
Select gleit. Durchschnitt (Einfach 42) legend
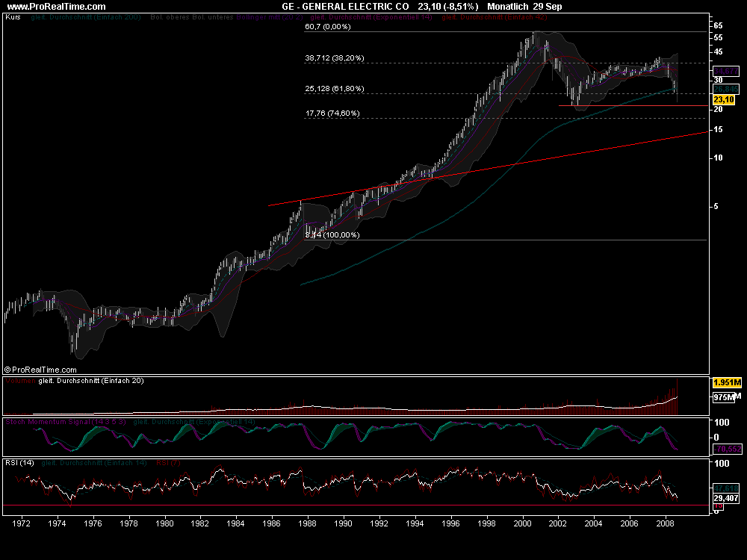494,16
